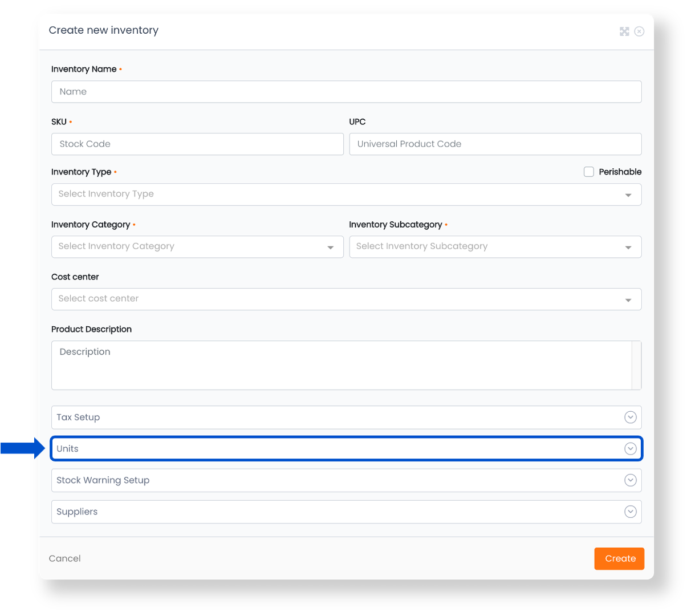The height and width of the screenshot is (616, 691).
Task: Click the Inventory Type dropdown arrow
Action: (629, 194)
